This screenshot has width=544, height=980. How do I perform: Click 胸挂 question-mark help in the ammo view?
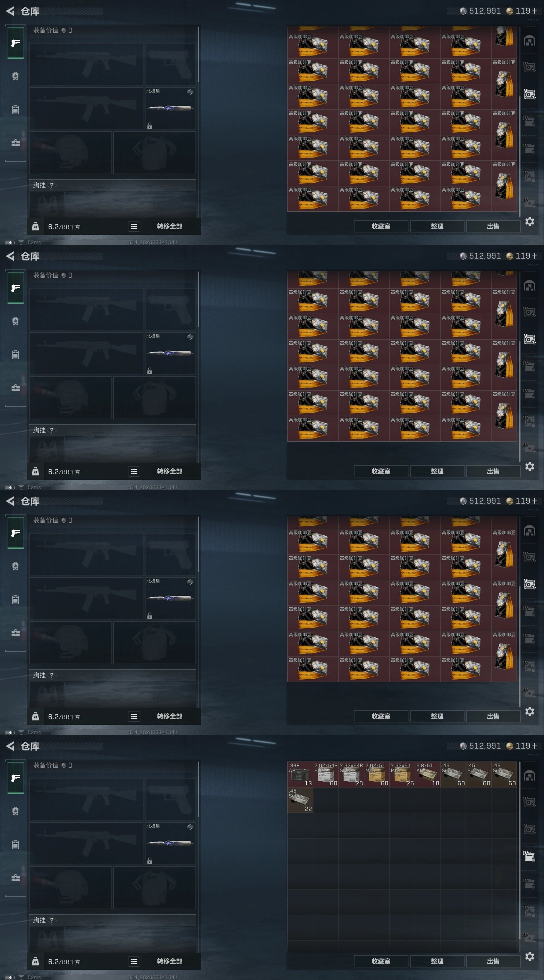(52, 920)
